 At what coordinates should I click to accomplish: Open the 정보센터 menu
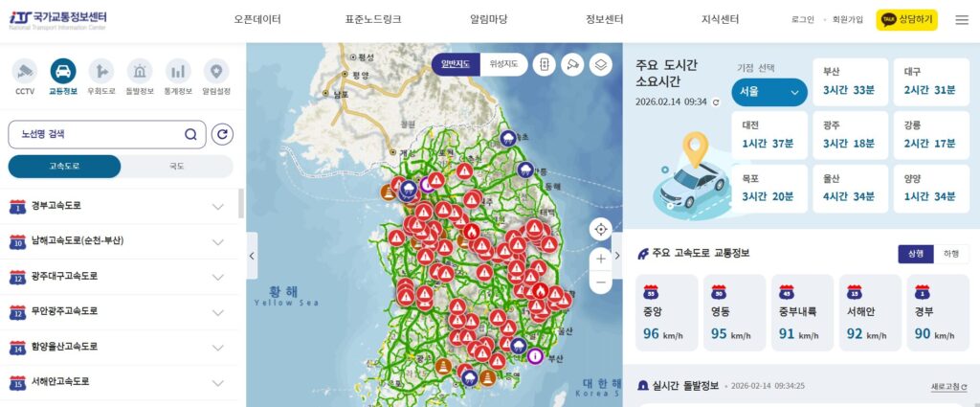[605, 19]
